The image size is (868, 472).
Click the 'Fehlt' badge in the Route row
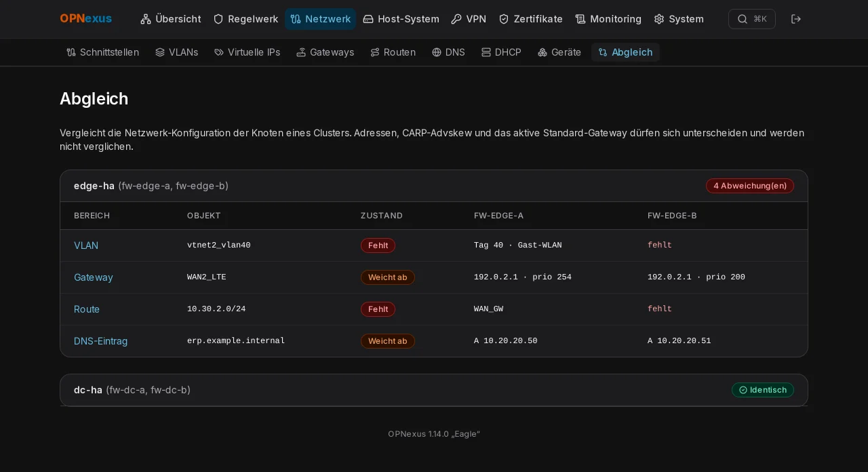[378, 309]
